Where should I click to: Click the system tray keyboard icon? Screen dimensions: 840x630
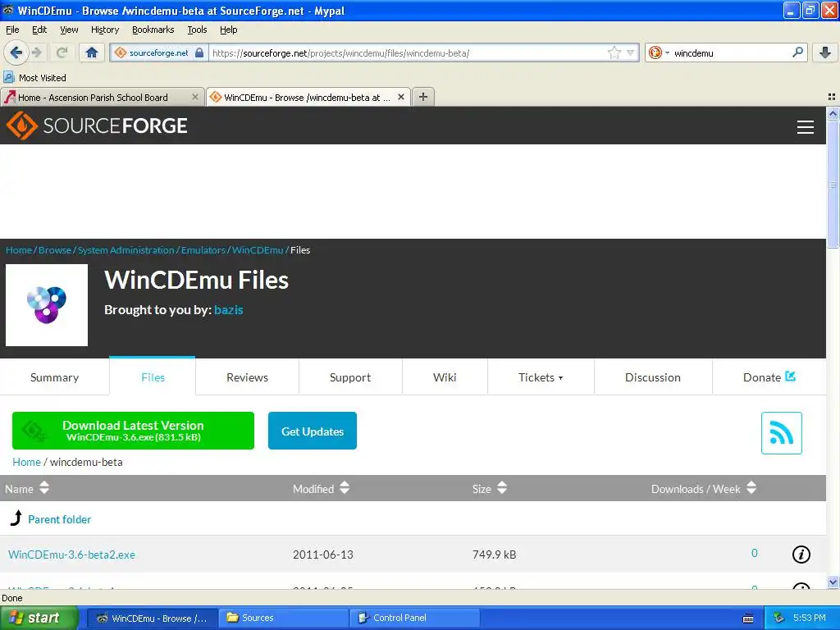(748, 619)
